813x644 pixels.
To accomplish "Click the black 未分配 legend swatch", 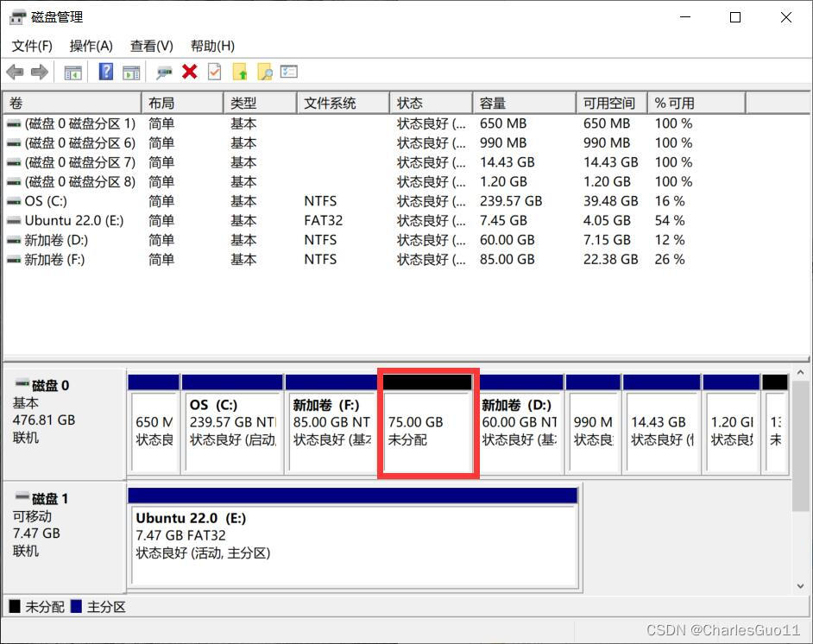I will (15, 606).
